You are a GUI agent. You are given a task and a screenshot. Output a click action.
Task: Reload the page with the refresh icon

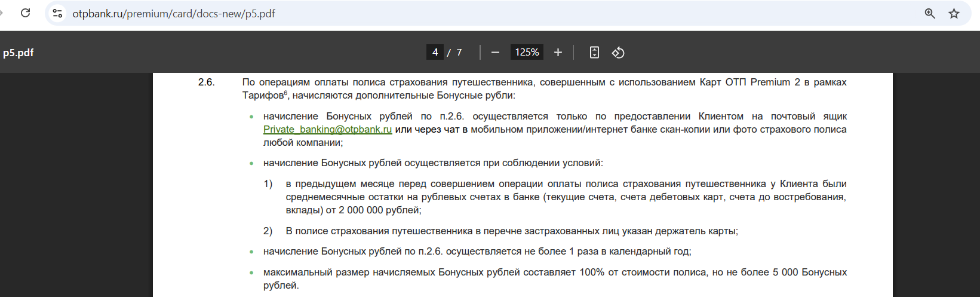point(25,13)
